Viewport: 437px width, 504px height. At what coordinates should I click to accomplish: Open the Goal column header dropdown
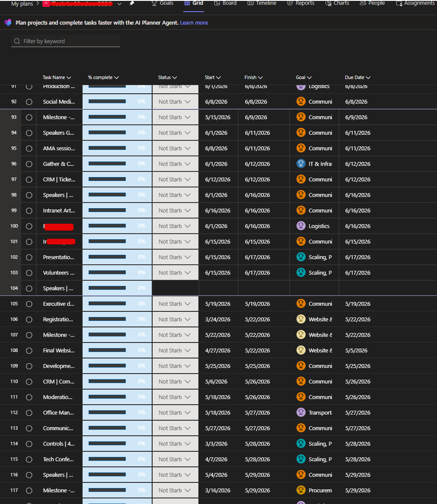coord(304,77)
